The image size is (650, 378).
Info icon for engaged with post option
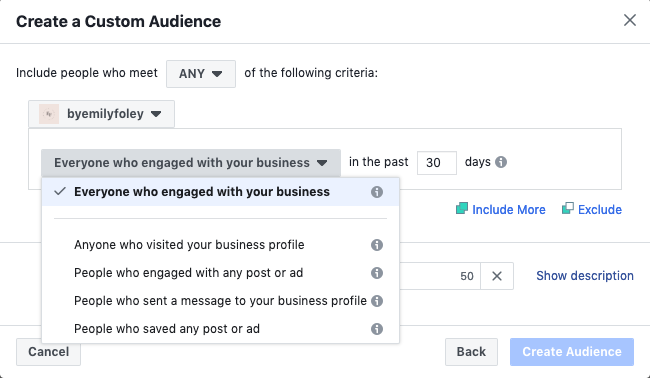point(377,273)
